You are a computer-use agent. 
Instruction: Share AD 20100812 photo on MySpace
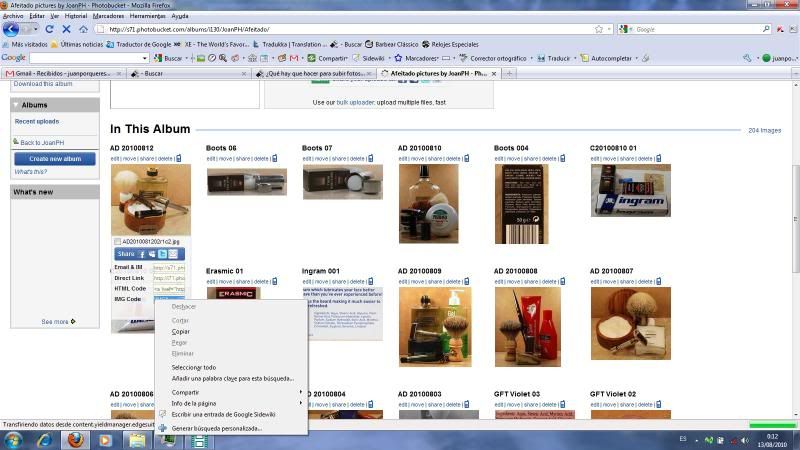tap(152, 254)
